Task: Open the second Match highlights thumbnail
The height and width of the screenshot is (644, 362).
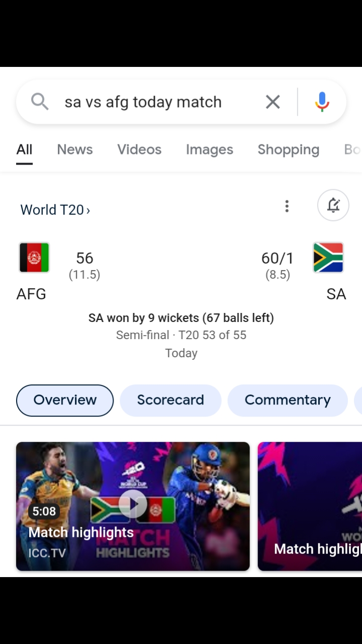Action: [310, 506]
